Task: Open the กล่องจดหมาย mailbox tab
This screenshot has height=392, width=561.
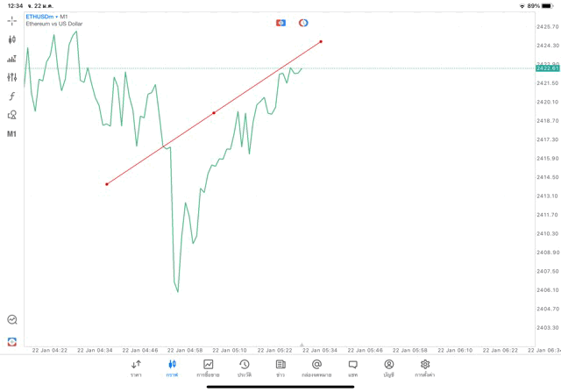Action: (x=316, y=367)
